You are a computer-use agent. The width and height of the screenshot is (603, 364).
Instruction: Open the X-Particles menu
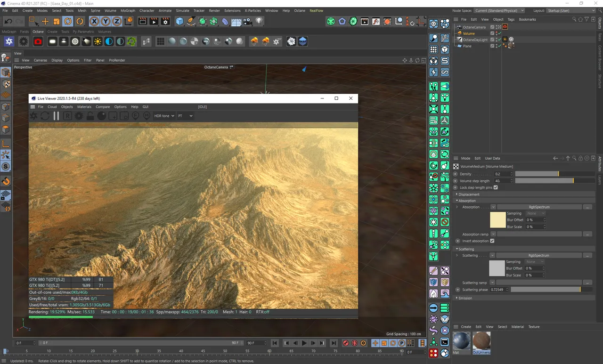(253, 10)
